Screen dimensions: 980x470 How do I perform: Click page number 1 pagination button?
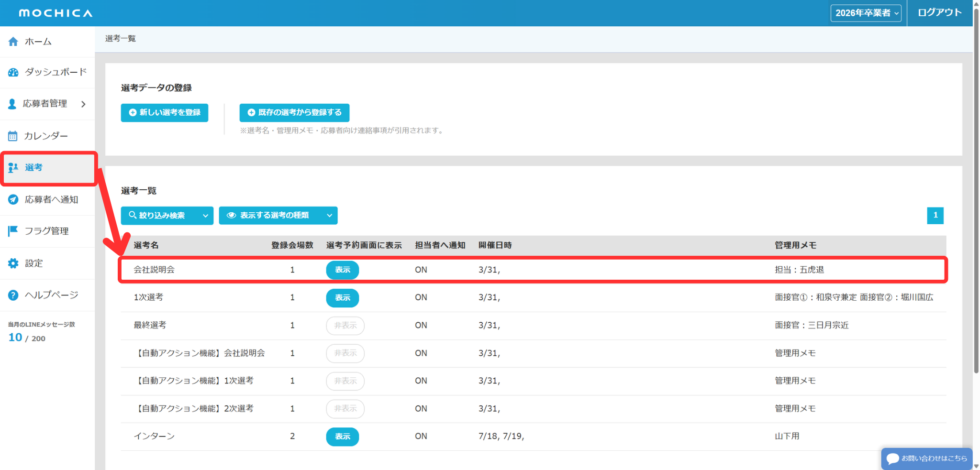point(935,216)
